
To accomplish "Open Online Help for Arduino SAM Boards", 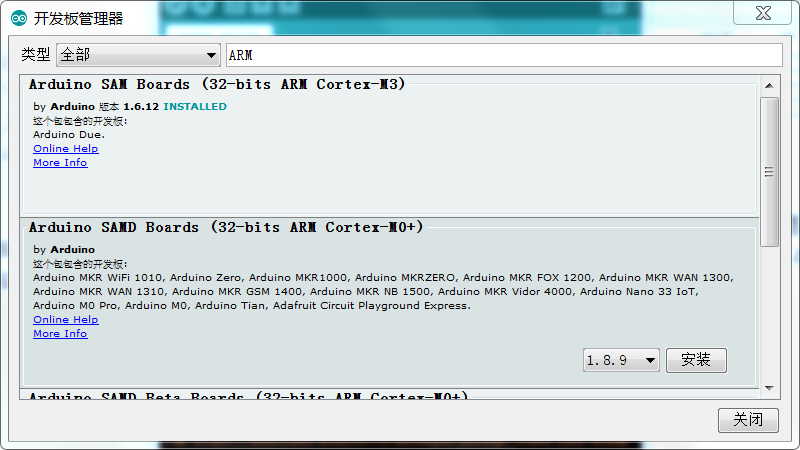I will 66,148.
